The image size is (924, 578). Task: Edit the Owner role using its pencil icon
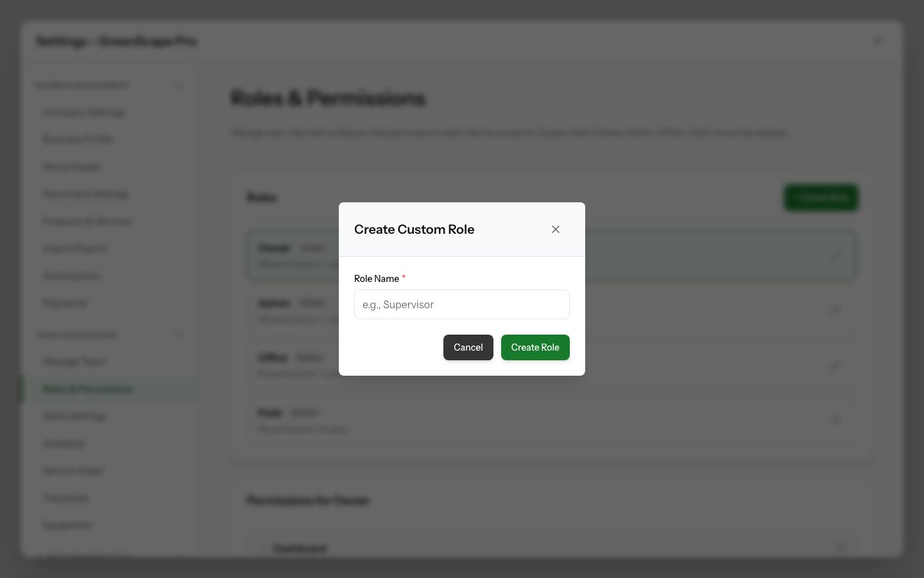tap(835, 255)
